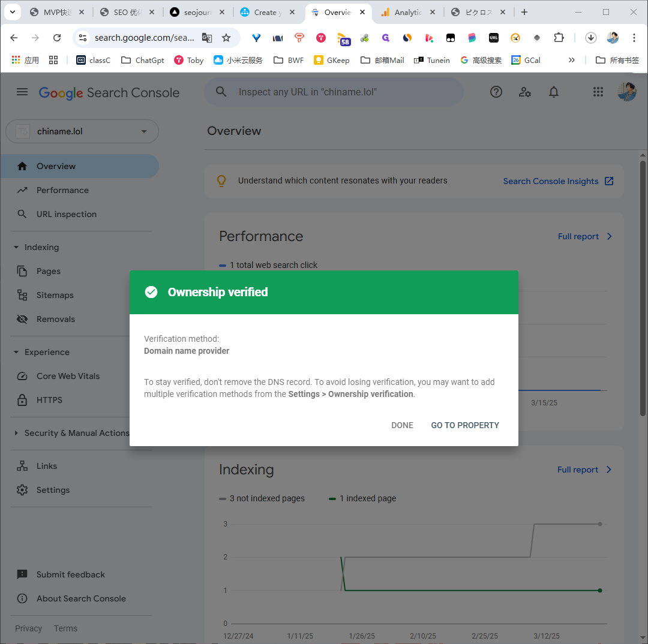Open the Extensions puzzle icon
The width and height of the screenshot is (648, 644).
[x=559, y=38]
